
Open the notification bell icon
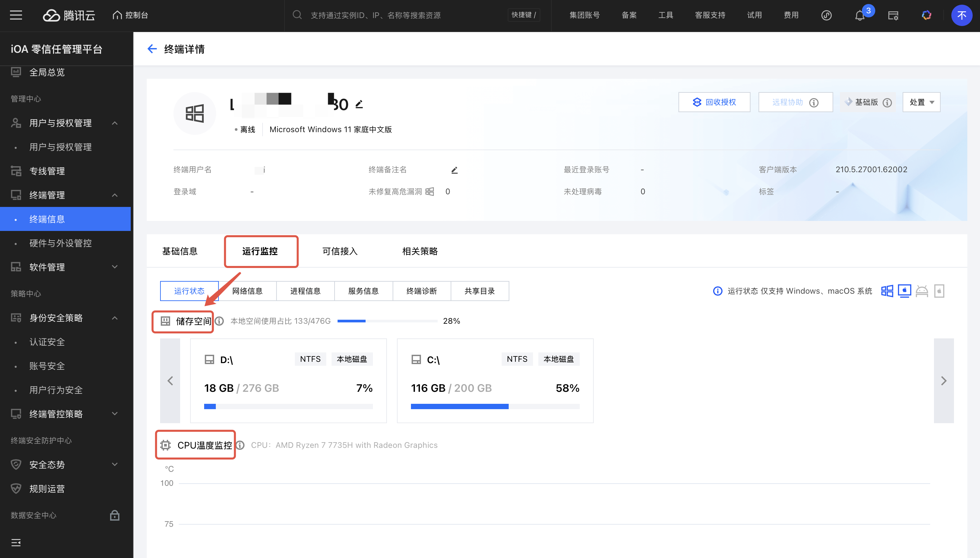coord(859,16)
